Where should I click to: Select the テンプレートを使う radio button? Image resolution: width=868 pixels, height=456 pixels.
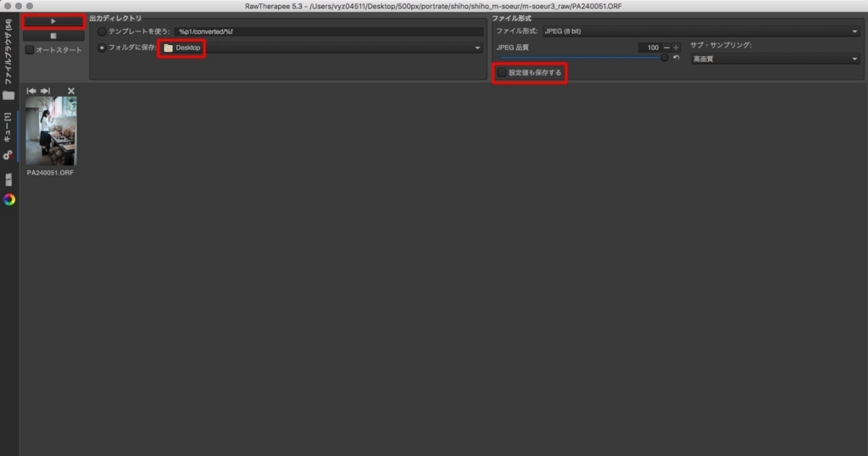pyautogui.click(x=102, y=31)
